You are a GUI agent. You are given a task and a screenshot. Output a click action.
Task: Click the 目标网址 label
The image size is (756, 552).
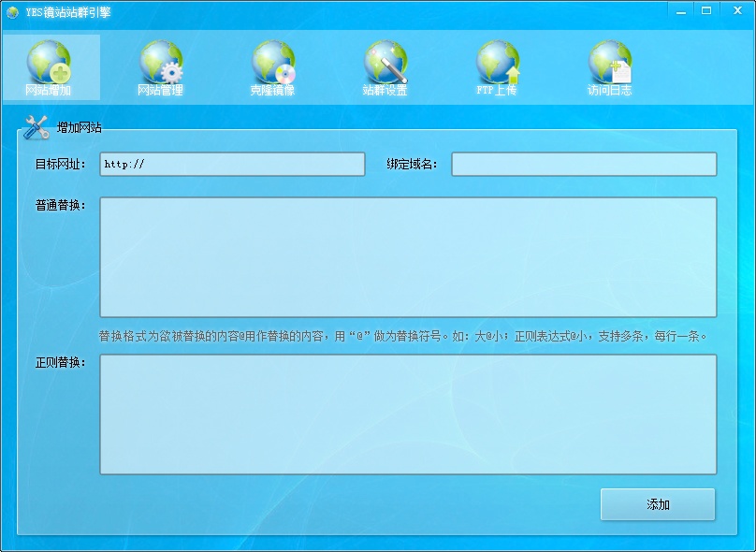click(x=60, y=165)
